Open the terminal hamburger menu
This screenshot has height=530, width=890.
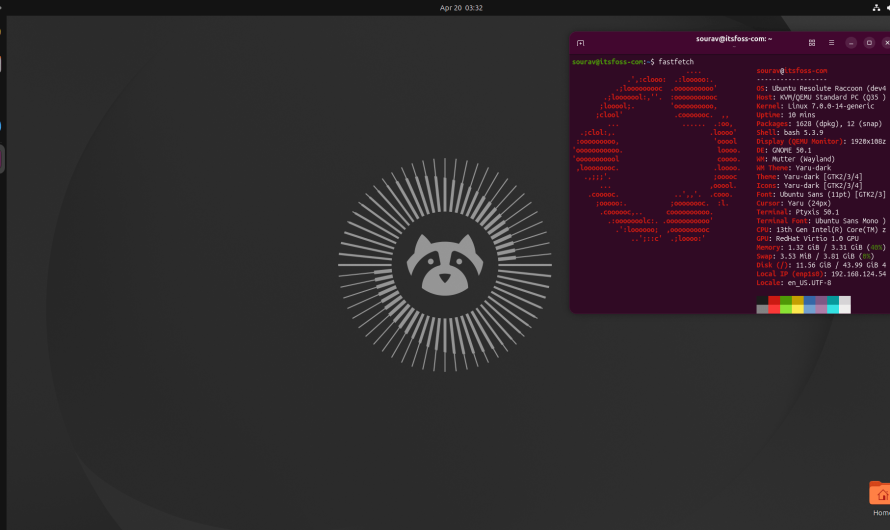(831, 43)
